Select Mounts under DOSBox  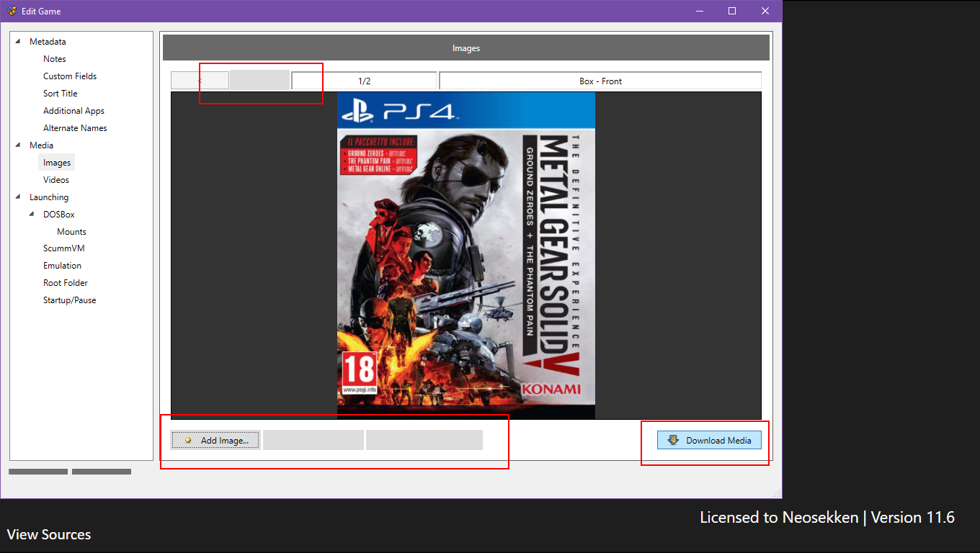click(x=71, y=232)
